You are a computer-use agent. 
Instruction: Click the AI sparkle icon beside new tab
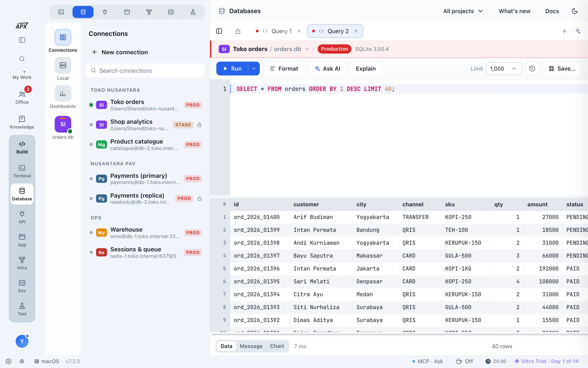click(x=578, y=31)
